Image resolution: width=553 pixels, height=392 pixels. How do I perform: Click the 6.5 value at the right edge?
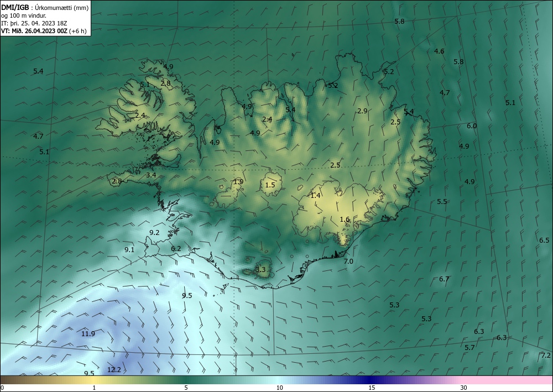click(544, 240)
